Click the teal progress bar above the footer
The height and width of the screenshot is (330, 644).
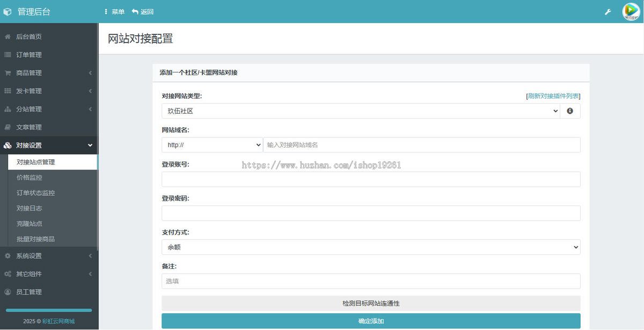pos(48,310)
